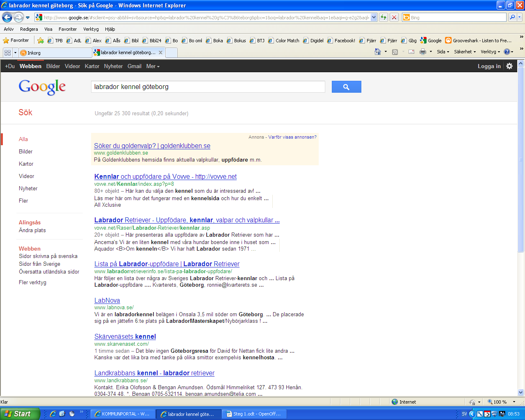Expand favorites bar overflow chevron
Screen dimensions: 525x420
pos(521,37)
